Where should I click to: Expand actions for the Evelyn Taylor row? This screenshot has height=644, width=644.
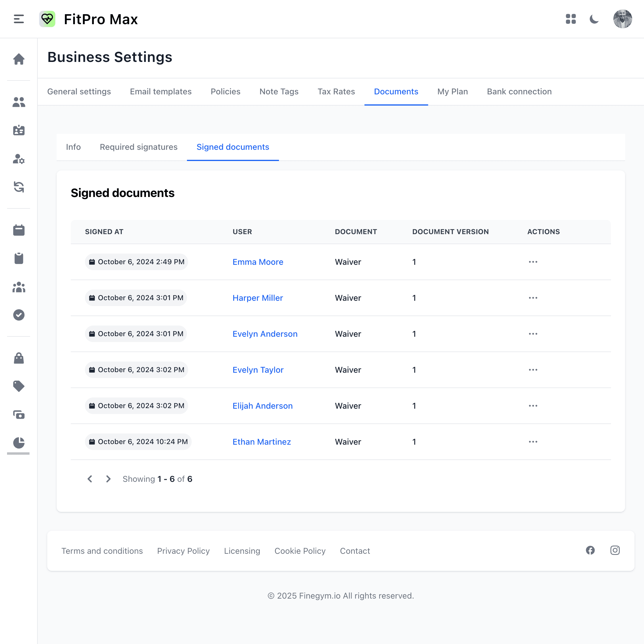tap(533, 370)
